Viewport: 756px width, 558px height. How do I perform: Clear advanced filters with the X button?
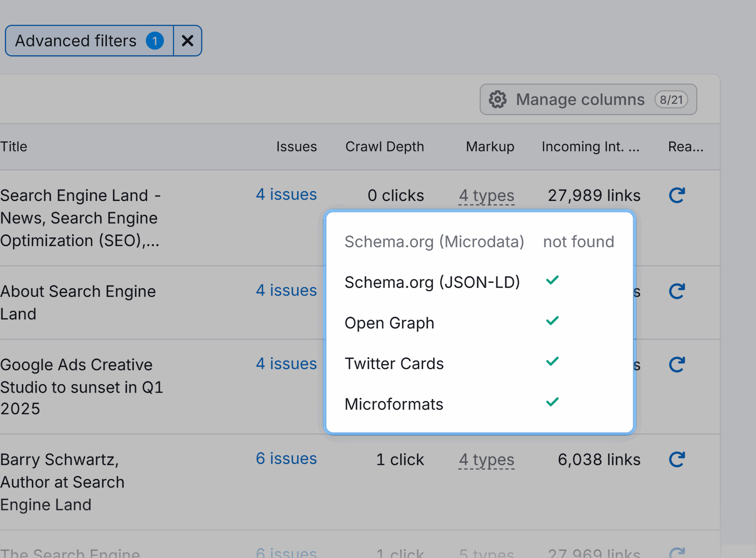coord(188,41)
